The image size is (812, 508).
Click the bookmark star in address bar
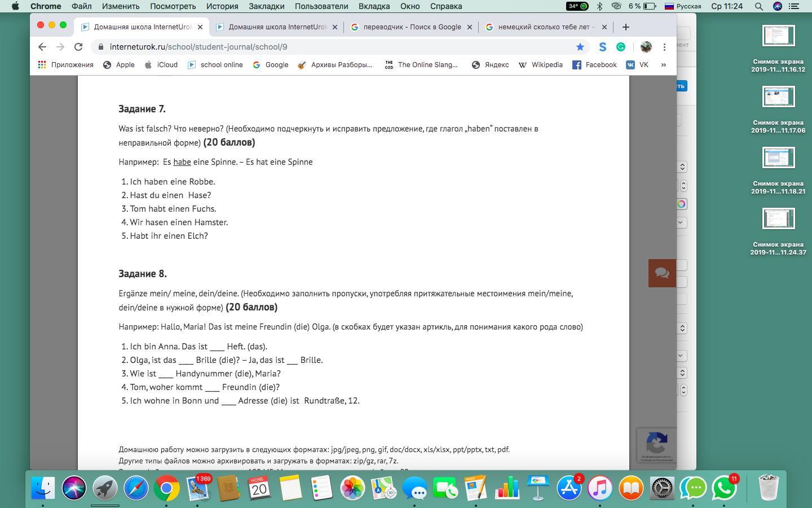pos(580,47)
